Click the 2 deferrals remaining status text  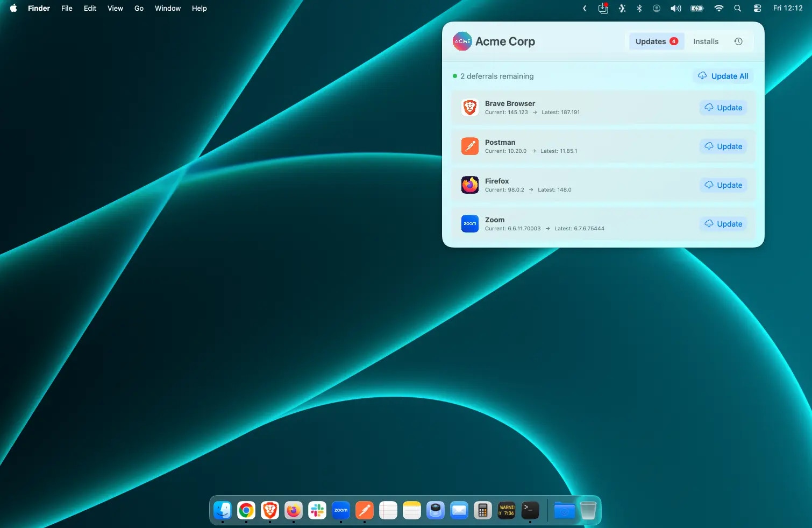click(496, 76)
